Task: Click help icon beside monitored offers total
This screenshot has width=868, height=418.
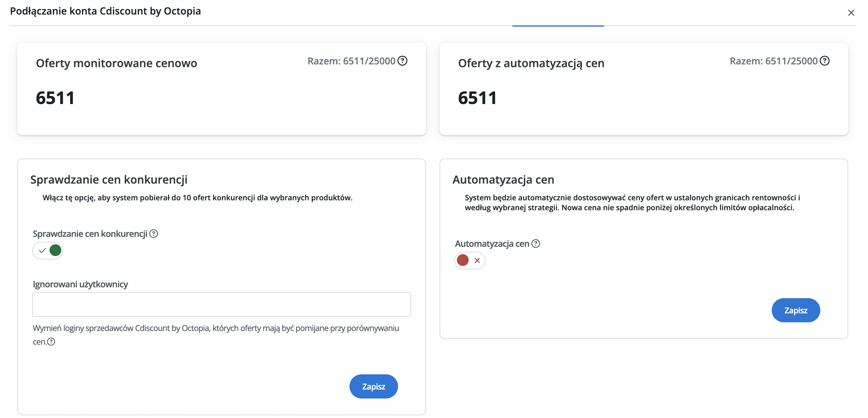Action: (x=402, y=61)
